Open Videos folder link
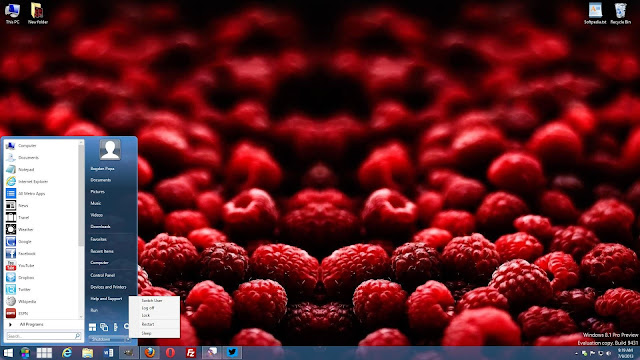 (96, 215)
